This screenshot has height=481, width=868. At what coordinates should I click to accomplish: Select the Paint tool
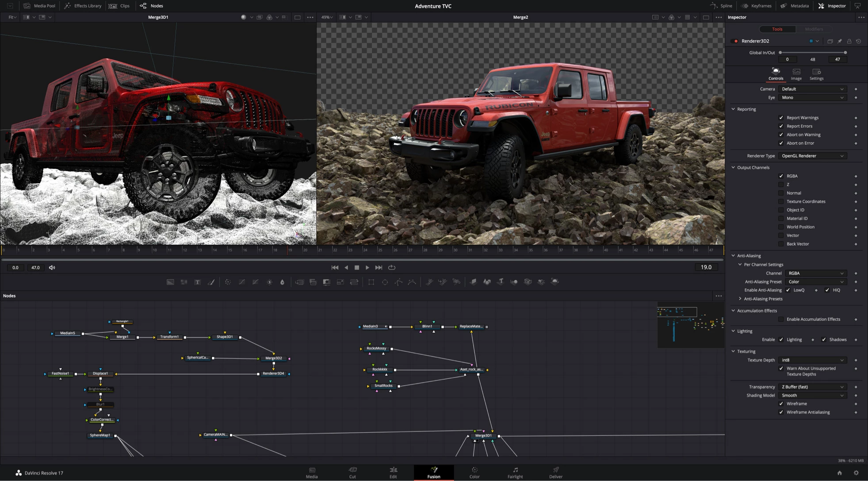pos(211,282)
